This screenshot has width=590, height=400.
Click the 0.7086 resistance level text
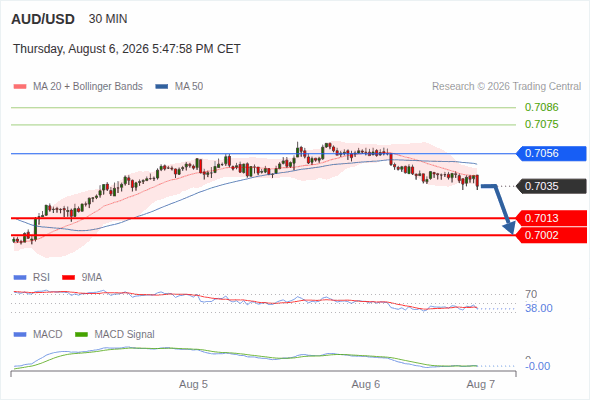tap(541, 107)
